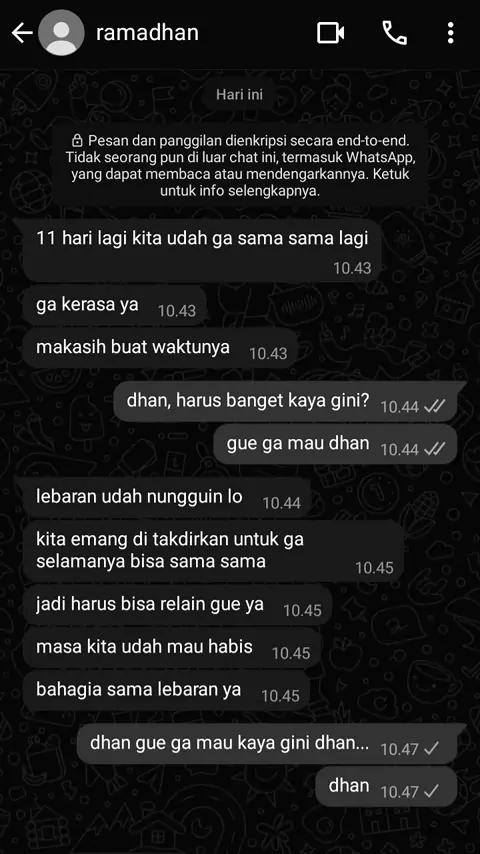Open contact info via ramadhan name
Screen dimensions: 480x854
point(147,33)
